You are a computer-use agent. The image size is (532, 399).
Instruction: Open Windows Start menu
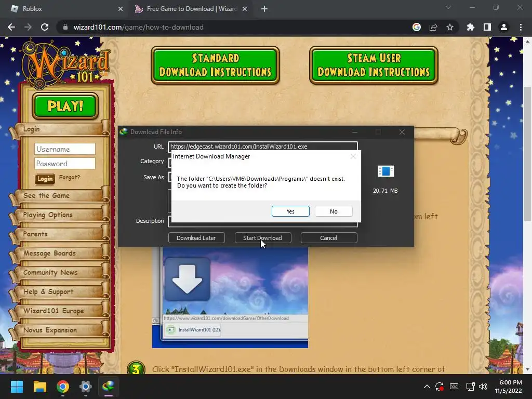coord(17,387)
